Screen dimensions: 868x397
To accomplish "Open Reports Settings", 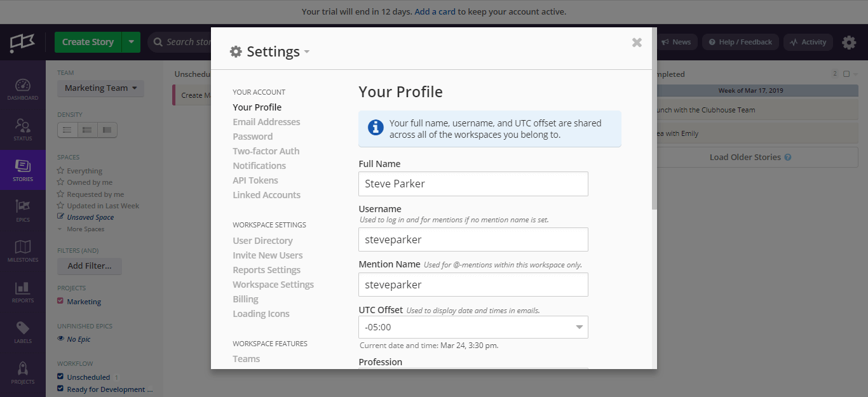I will (x=267, y=270).
